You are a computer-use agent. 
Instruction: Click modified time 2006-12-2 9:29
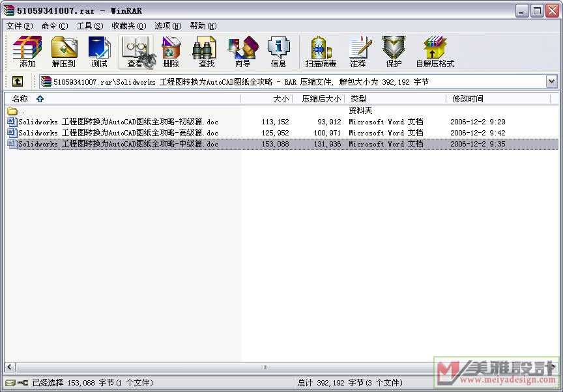[x=478, y=122]
